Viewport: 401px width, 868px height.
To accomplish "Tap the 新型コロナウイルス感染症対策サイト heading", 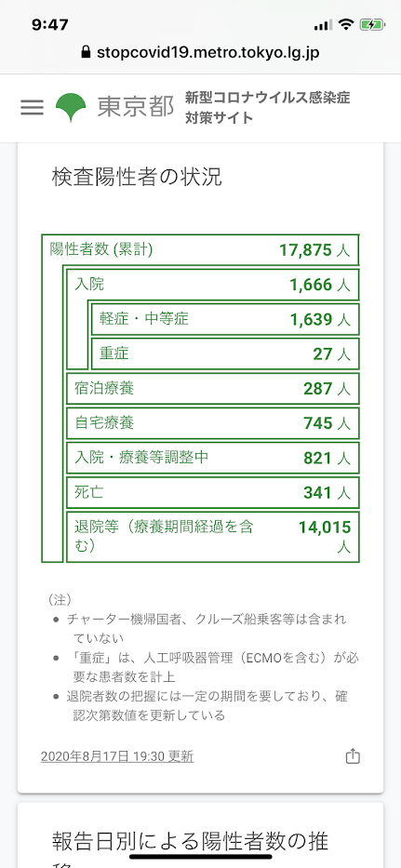I will click(x=268, y=107).
